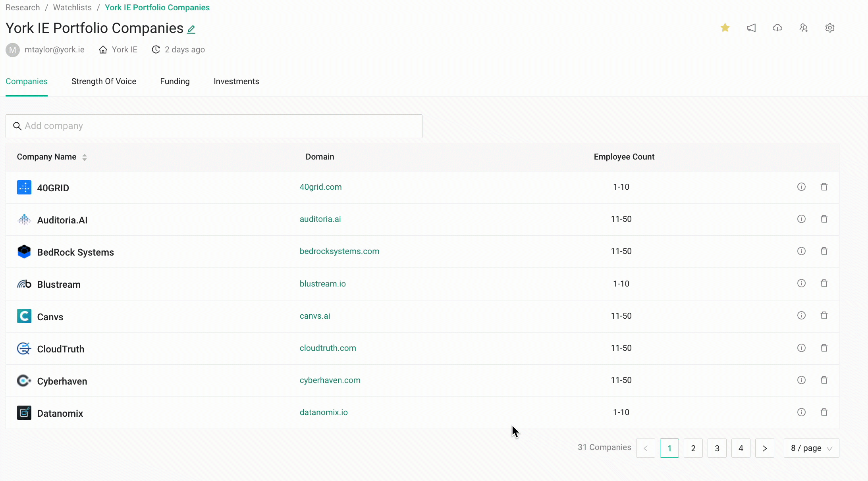Click the Employee Count column header
This screenshot has width=868, height=481.
coord(624,157)
